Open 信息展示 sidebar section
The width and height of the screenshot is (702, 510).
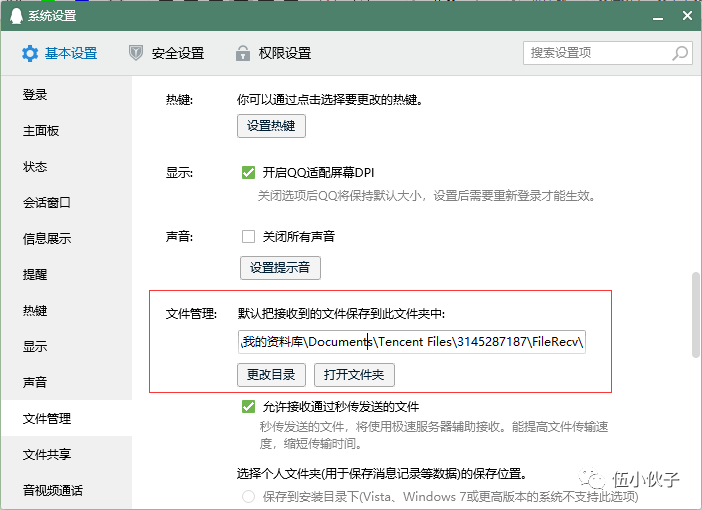pyautogui.click(x=66, y=239)
